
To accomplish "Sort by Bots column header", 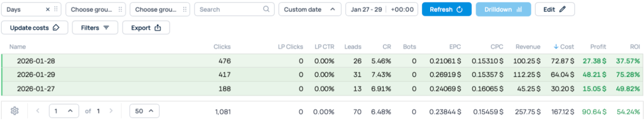I will [x=409, y=47].
